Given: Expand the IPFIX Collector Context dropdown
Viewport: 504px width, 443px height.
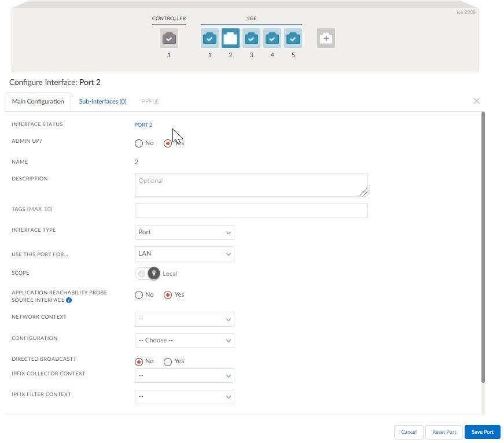Looking at the screenshot, I should pos(184,375).
